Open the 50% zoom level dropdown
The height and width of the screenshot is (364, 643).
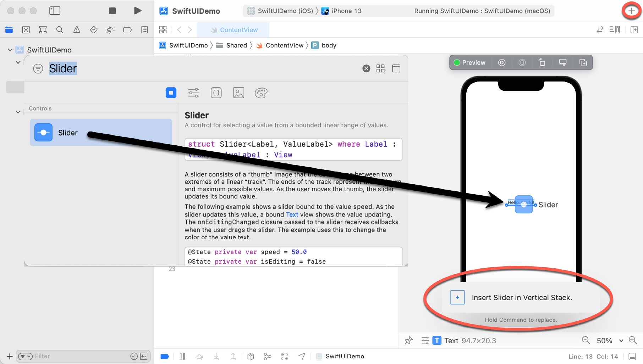coord(610,341)
